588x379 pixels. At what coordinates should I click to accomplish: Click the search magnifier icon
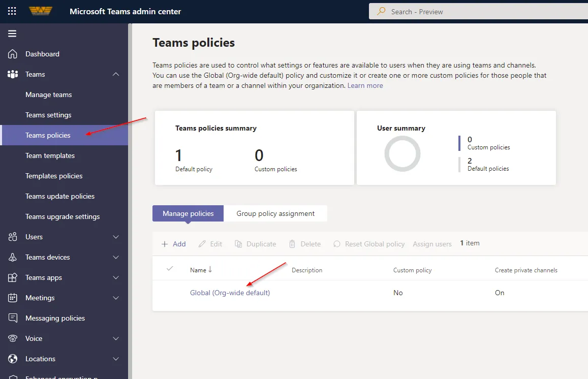[x=381, y=11]
